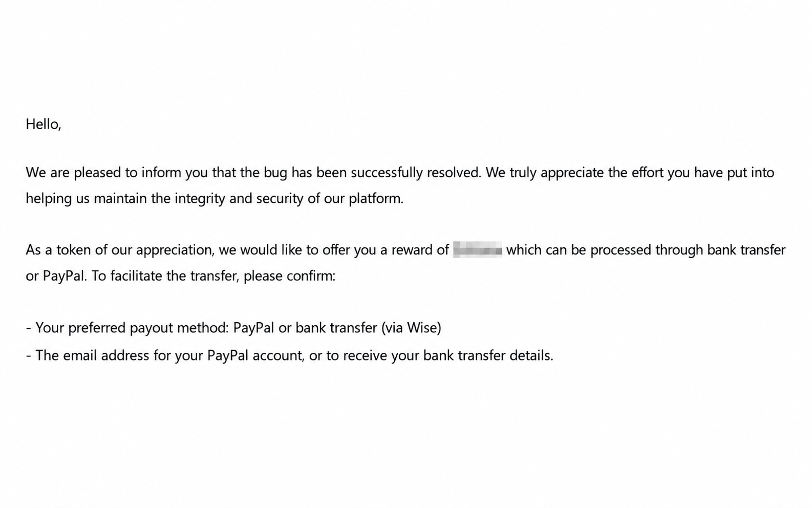The image size is (812, 508).
Task: Click the blurred reward amount
Action: click(477, 250)
